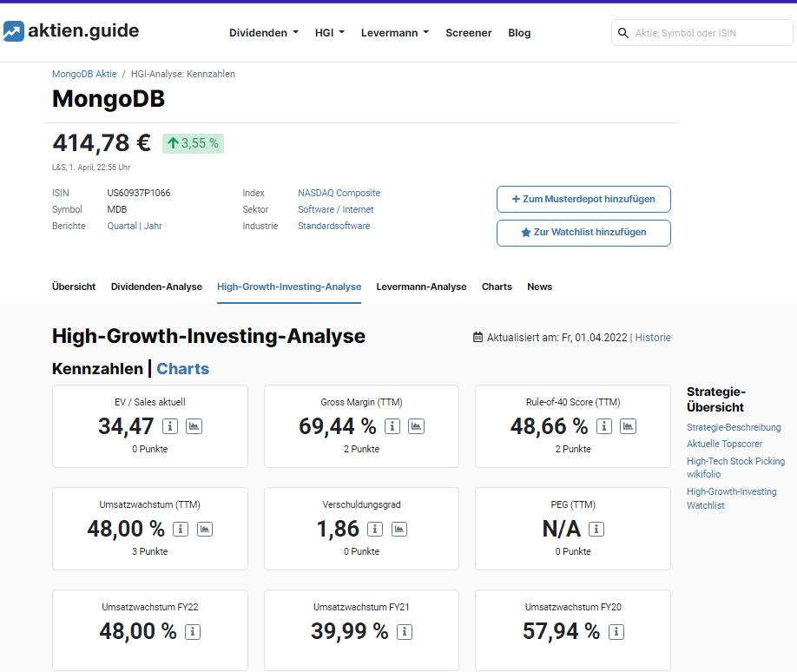This screenshot has height=672, width=797.
Task: Switch to the News tab
Action: coord(539,287)
